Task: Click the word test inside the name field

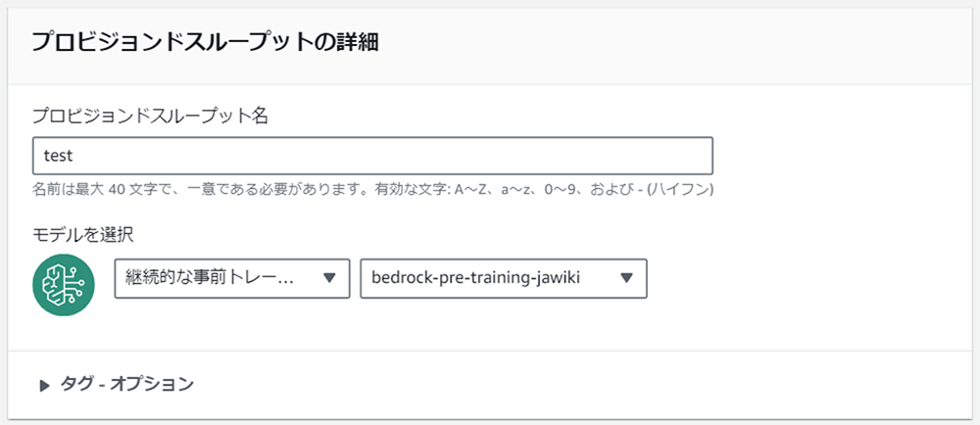Action: (x=58, y=156)
